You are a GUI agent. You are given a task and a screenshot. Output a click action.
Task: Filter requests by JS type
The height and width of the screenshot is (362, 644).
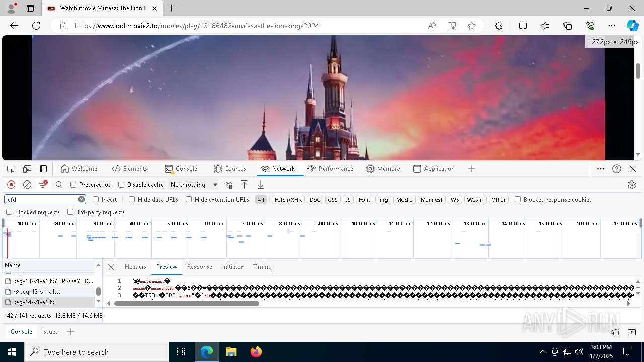point(348,200)
